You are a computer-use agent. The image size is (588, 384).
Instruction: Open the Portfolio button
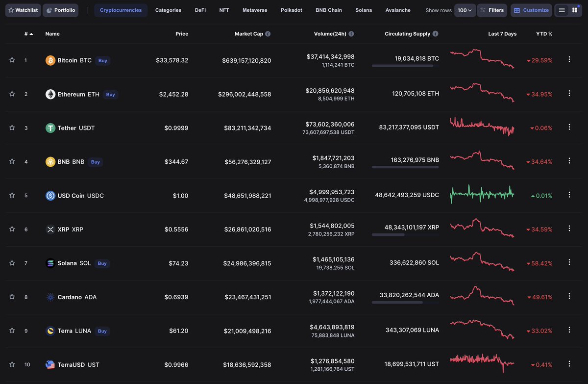pyautogui.click(x=61, y=10)
